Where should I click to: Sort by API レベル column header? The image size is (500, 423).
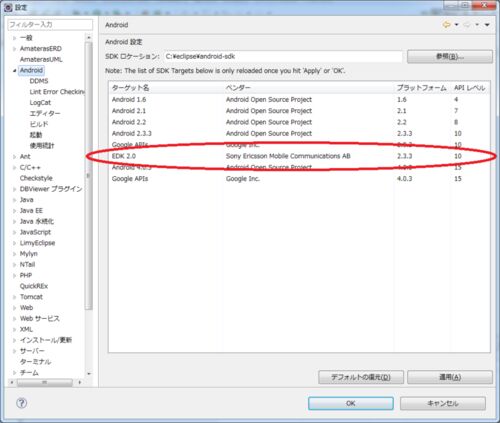click(470, 88)
